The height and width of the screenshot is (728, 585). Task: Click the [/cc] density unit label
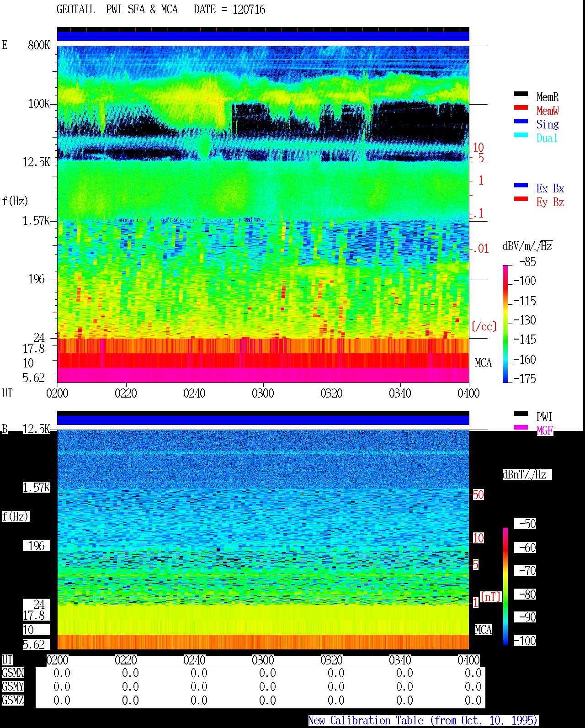point(484,326)
